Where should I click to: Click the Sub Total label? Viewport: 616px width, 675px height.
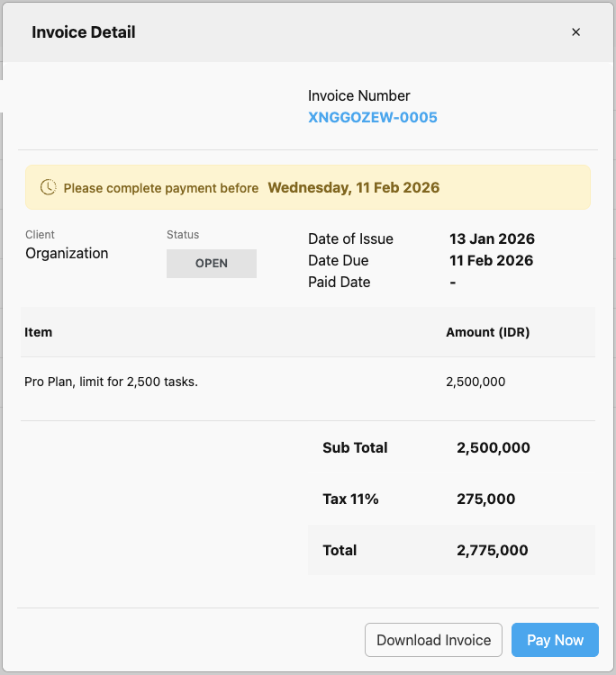click(355, 447)
